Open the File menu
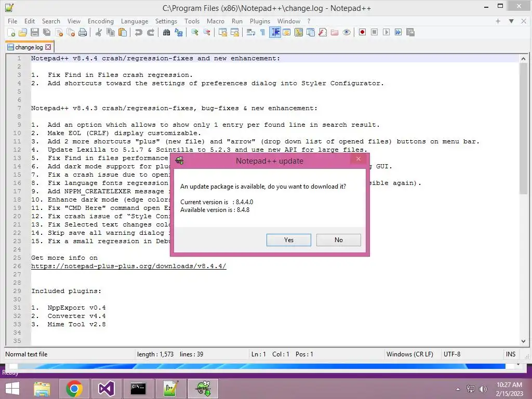Viewport: 532px width, 399px height. coord(12,21)
